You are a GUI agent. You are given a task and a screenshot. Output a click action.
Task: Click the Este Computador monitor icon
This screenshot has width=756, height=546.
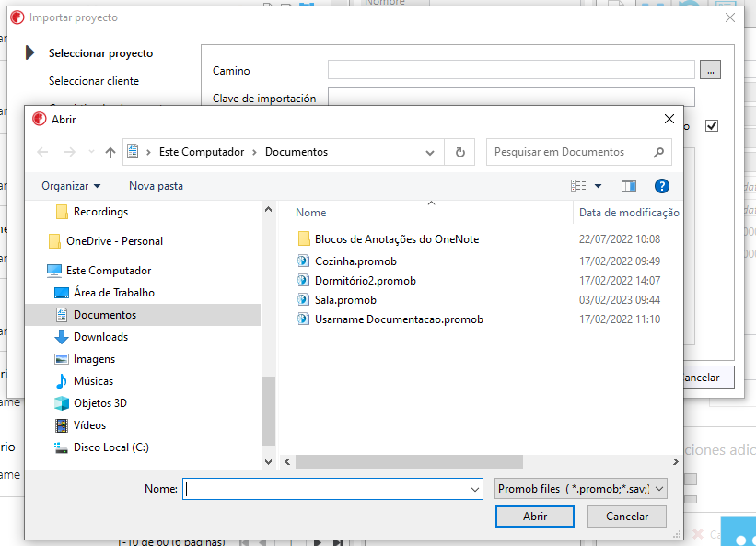point(54,271)
